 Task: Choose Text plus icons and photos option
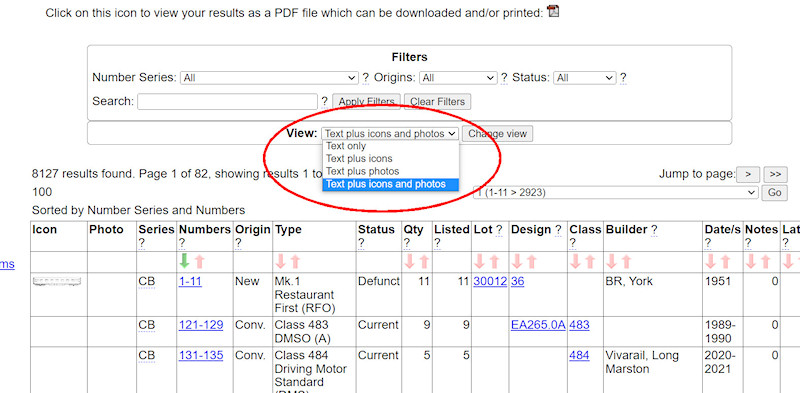coord(390,184)
